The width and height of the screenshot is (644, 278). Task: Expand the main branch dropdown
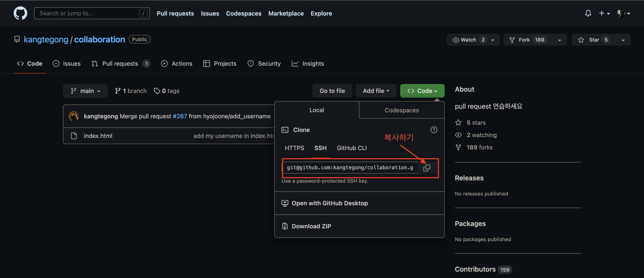[85, 91]
